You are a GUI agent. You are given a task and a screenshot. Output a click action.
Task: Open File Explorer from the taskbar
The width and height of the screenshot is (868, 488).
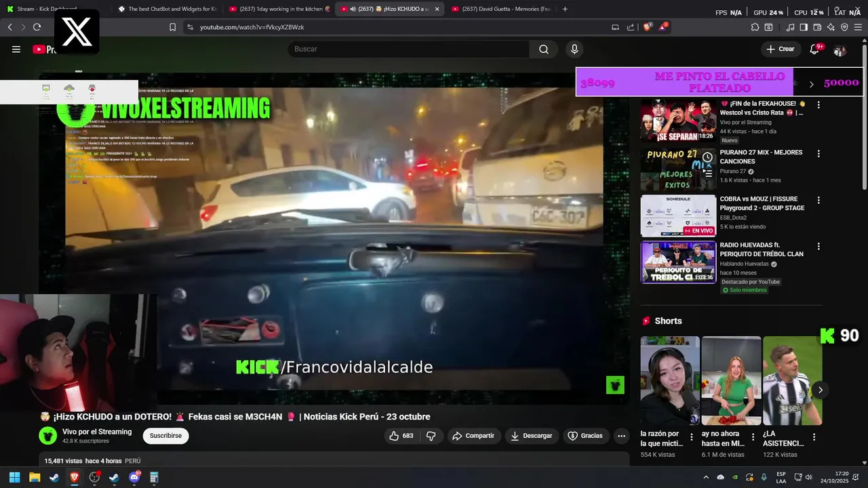point(35,477)
